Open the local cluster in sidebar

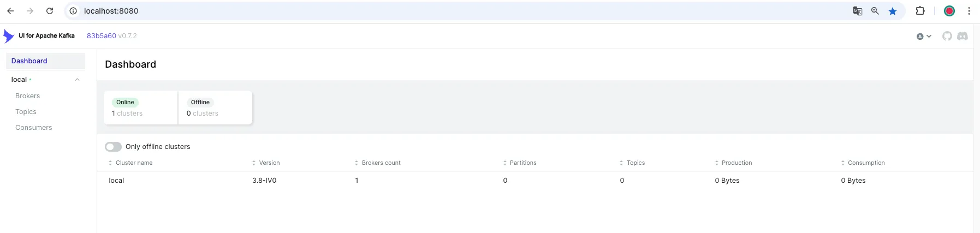click(x=19, y=80)
